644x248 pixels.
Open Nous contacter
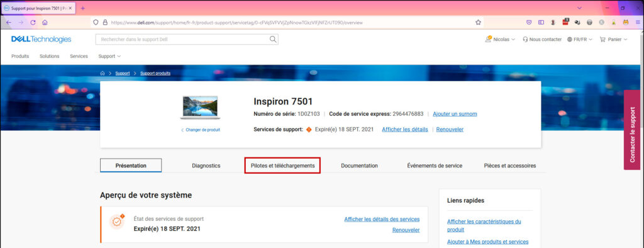coord(541,40)
